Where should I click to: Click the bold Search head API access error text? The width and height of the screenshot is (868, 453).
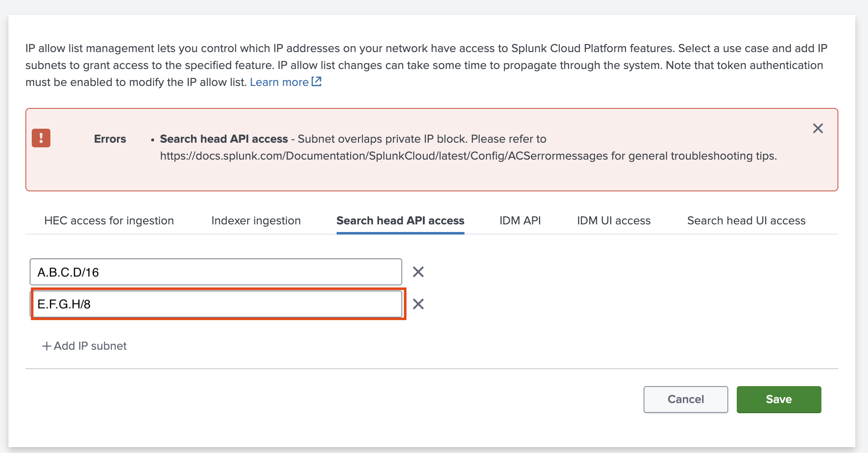[x=224, y=139]
